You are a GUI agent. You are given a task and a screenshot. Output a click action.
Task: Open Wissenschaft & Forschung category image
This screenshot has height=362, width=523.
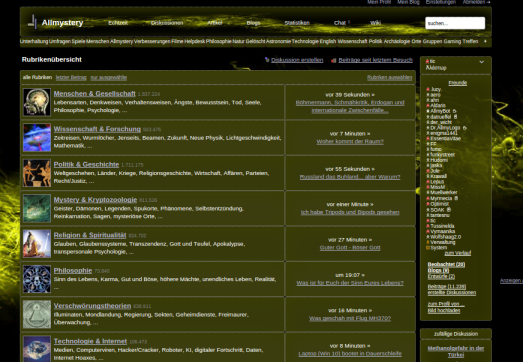(37, 137)
